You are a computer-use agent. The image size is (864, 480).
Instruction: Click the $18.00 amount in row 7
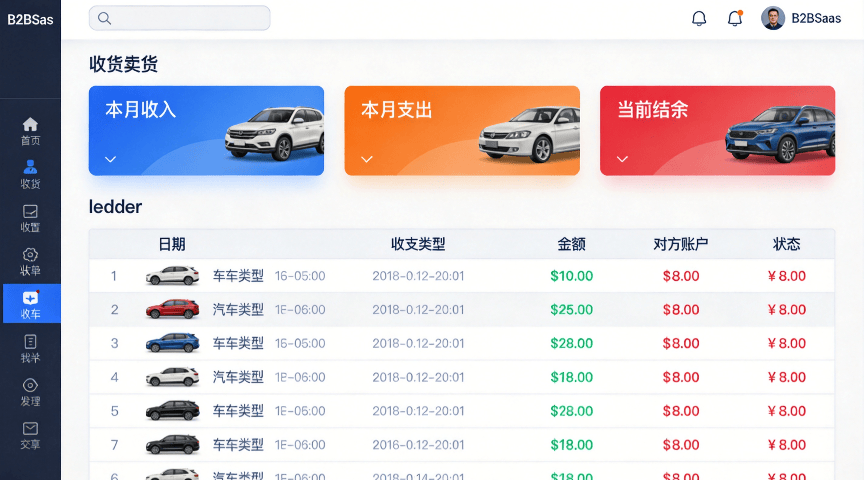pos(571,444)
